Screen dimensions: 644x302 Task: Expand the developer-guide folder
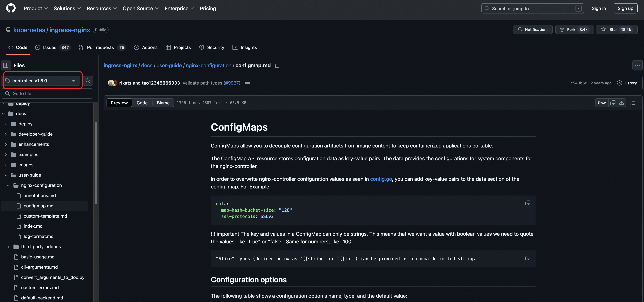coord(6,134)
